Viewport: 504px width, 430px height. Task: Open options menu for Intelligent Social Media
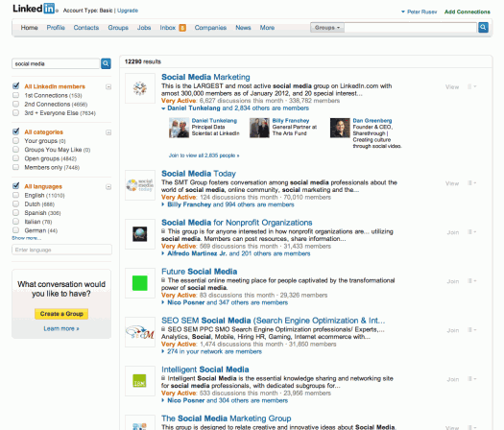[472, 378]
